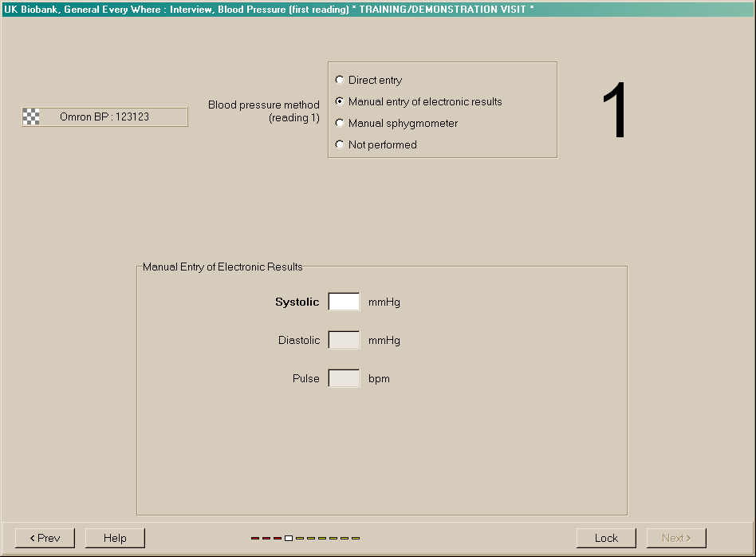Viewport: 756px width, 557px height.
Task: Click the Diastolic mmHg input field
Action: pyautogui.click(x=344, y=340)
